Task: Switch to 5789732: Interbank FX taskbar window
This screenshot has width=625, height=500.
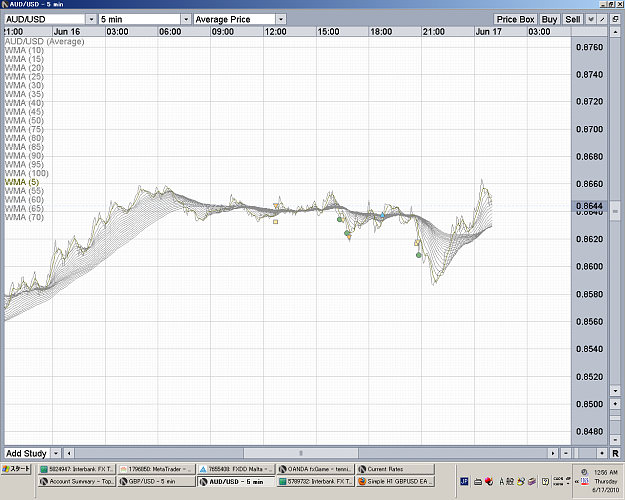Action: pos(315,481)
